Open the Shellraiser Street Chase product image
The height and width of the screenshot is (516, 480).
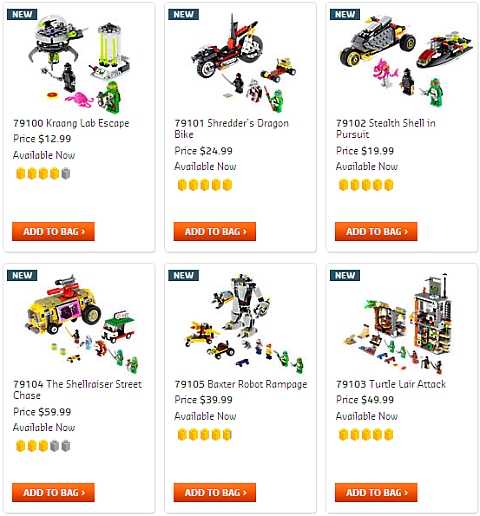82,323
